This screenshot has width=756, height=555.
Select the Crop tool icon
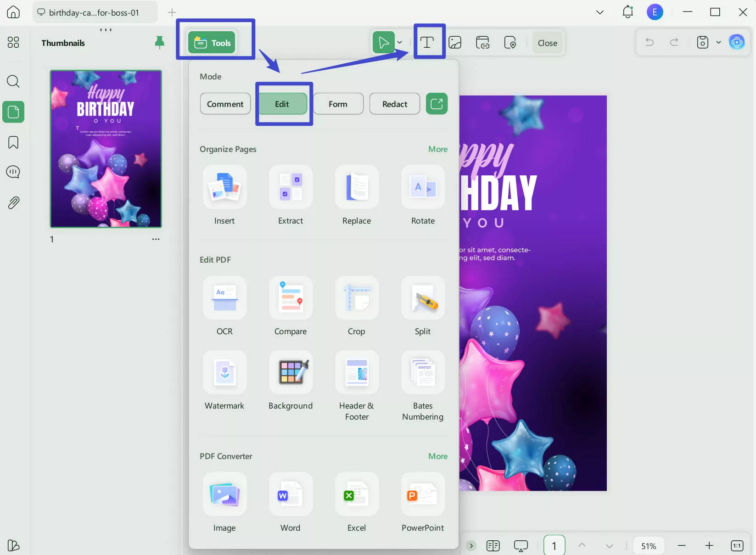357,298
